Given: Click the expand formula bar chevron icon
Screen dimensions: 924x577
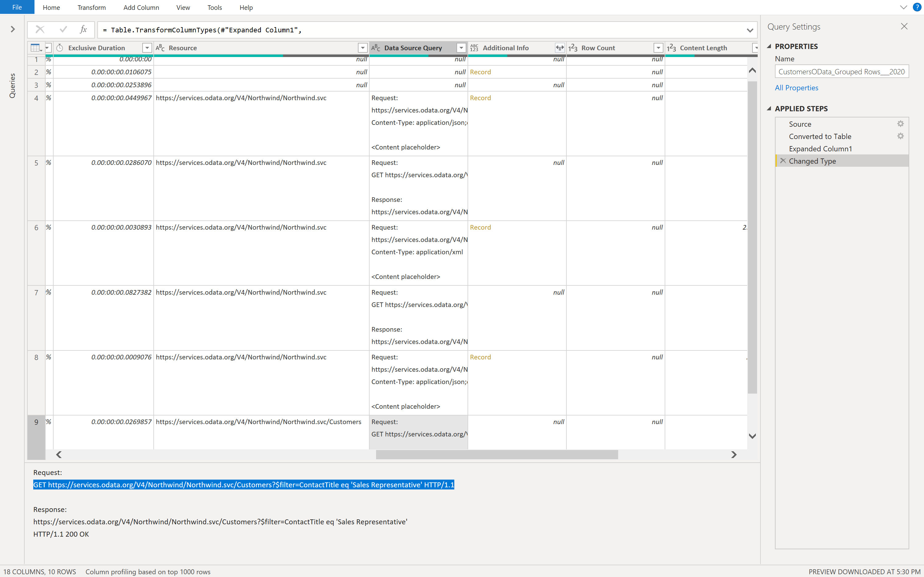Looking at the screenshot, I should pos(750,30).
